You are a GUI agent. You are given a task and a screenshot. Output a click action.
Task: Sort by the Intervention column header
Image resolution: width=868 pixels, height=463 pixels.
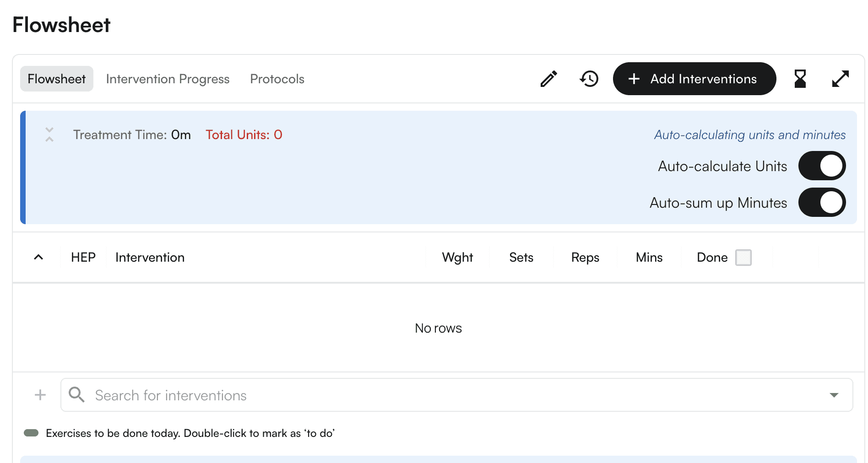(150, 257)
